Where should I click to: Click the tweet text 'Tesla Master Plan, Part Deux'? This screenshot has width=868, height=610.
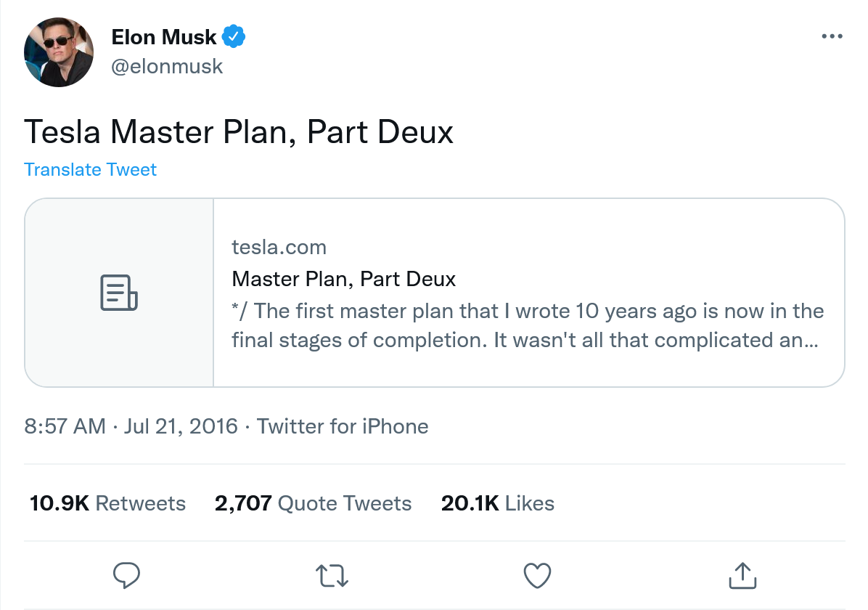click(239, 132)
